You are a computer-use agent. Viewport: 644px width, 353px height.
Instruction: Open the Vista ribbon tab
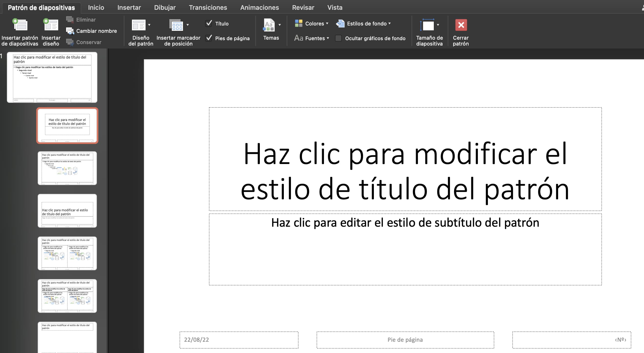click(x=335, y=7)
